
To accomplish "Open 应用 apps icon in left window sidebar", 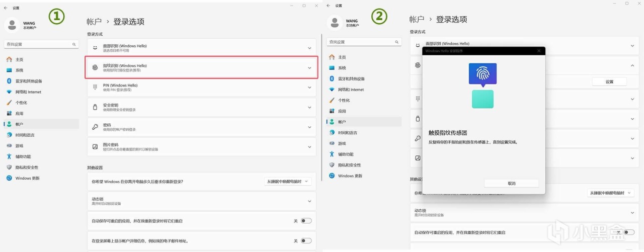I will tap(9, 113).
